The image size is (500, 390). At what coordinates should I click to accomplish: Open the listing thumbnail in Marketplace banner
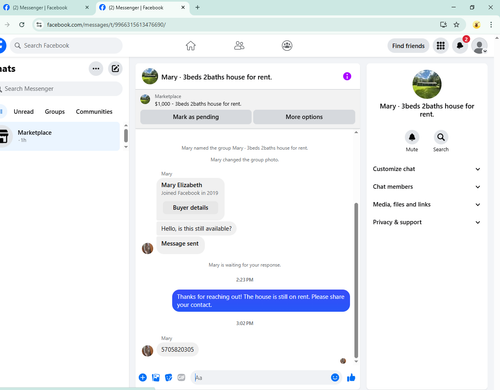(145, 99)
